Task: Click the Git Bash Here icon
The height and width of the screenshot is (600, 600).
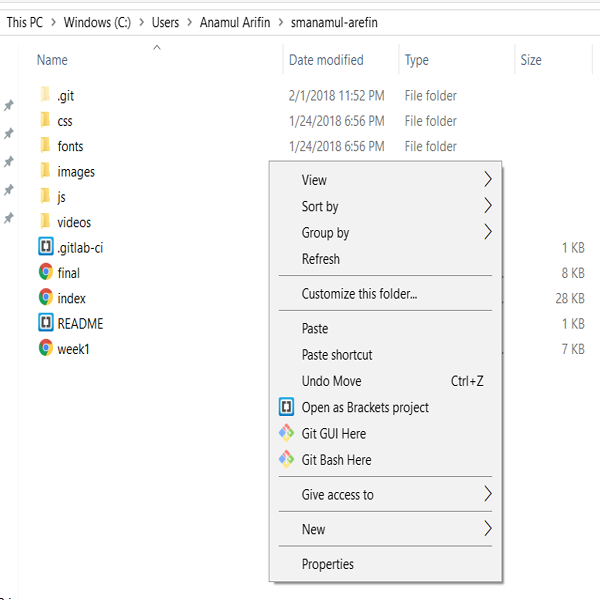Action: tap(286, 459)
